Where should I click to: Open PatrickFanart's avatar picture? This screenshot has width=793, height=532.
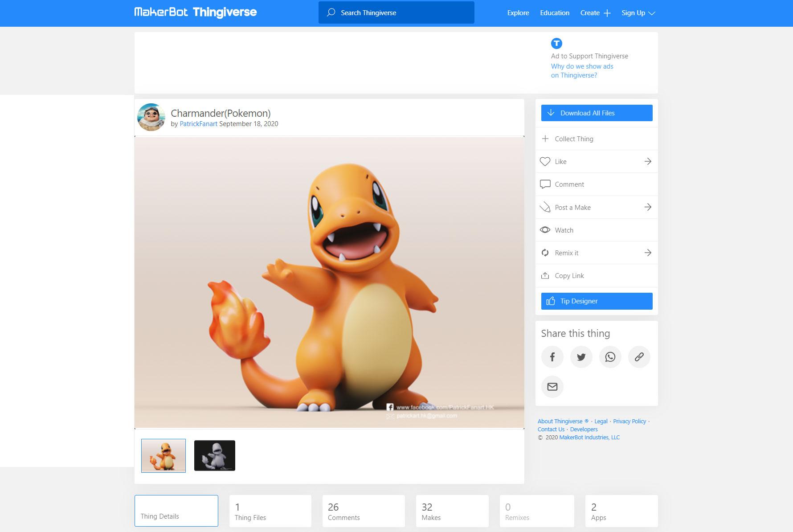(151, 117)
